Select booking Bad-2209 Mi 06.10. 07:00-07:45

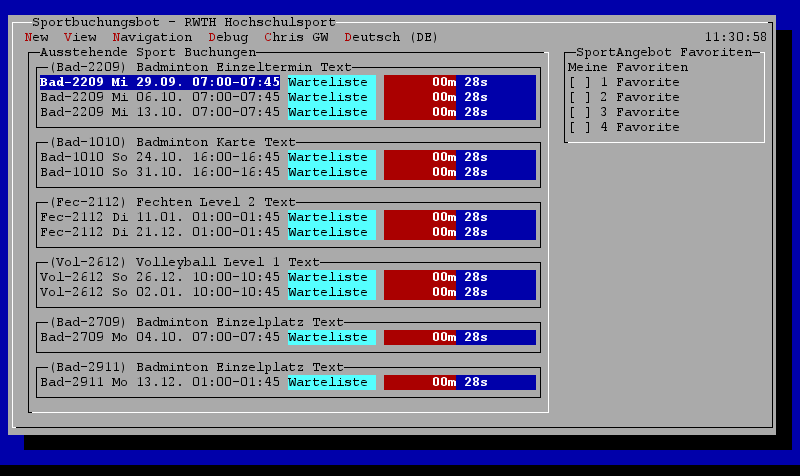click(160, 97)
